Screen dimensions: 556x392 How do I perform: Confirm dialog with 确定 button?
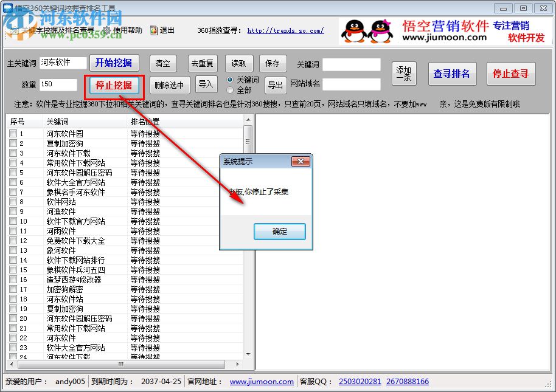pyautogui.click(x=279, y=232)
